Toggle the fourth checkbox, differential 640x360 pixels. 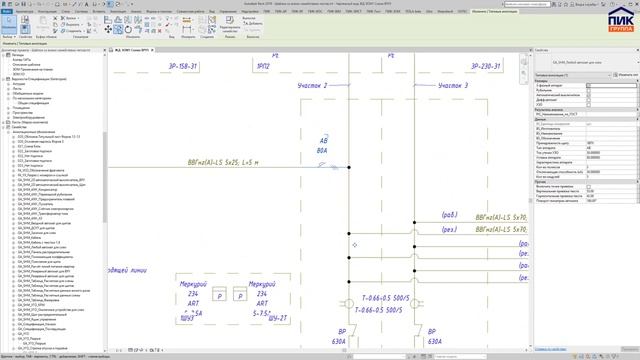(588, 100)
